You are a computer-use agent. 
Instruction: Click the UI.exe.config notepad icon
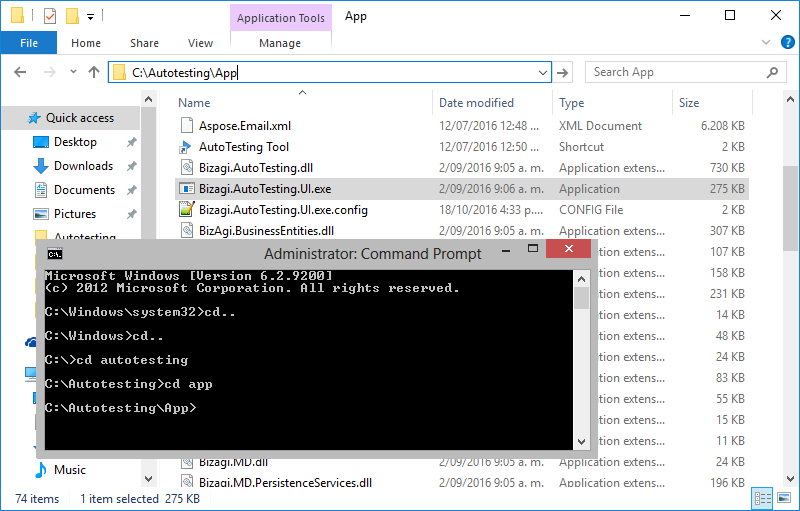(x=187, y=209)
